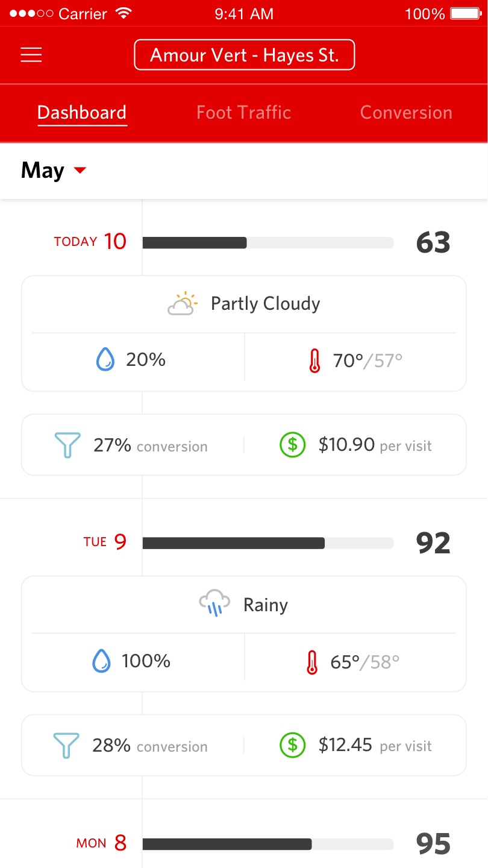Tap the funnel icon beside 27% conversion
Viewport: 488px width, 868px height.
pyautogui.click(x=67, y=445)
